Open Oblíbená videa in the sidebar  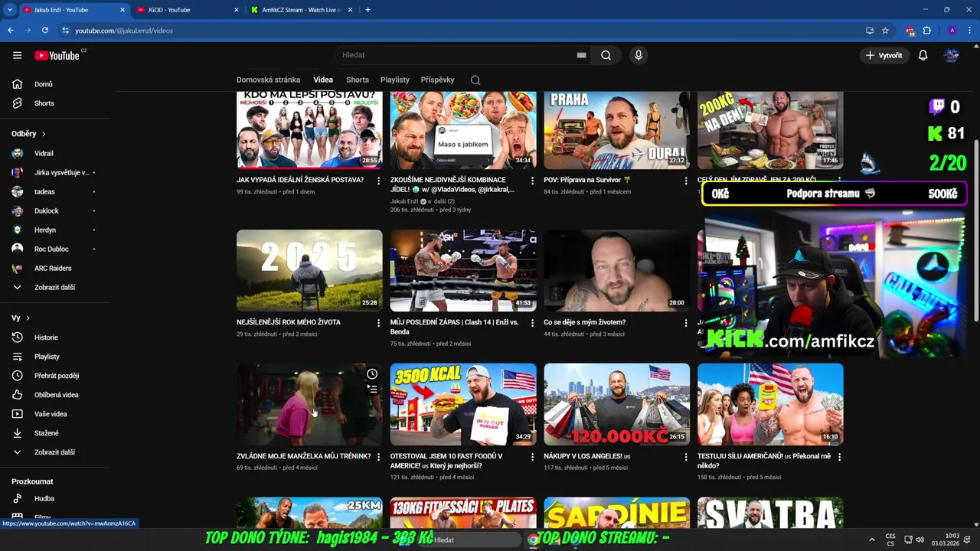pos(55,395)
